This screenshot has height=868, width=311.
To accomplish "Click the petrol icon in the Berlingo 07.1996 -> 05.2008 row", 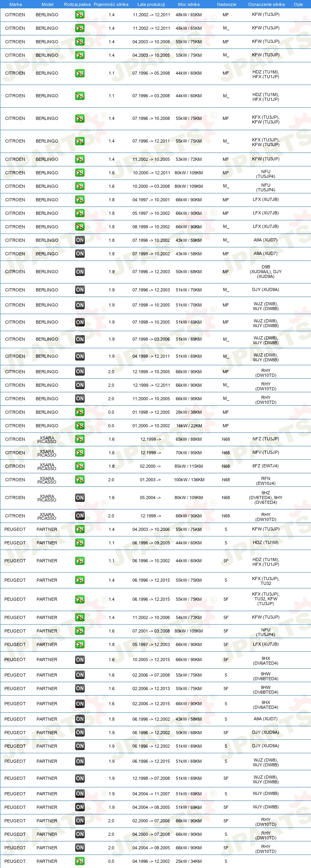I will pyautogui.click(x=80, y=73).
